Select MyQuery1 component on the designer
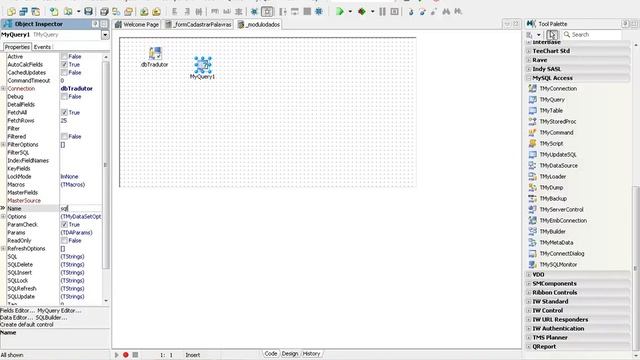 pyautogui.click(x=203, y=65)
